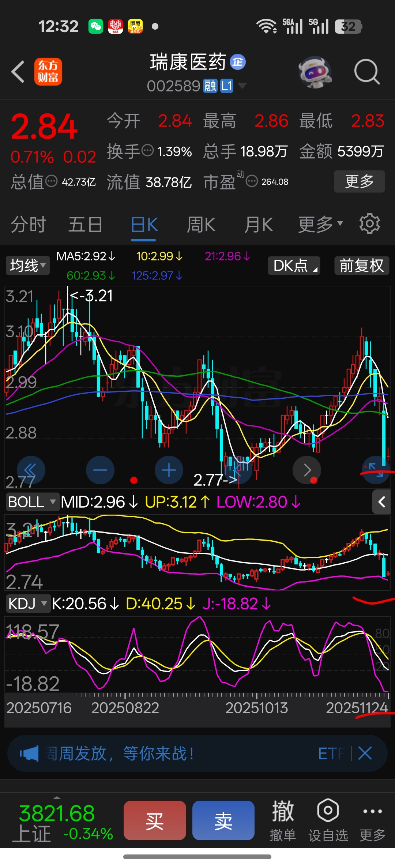Tap the WeChat notification icon
The height and width of the screenshot is (868, 395).
tap(96, 26)
